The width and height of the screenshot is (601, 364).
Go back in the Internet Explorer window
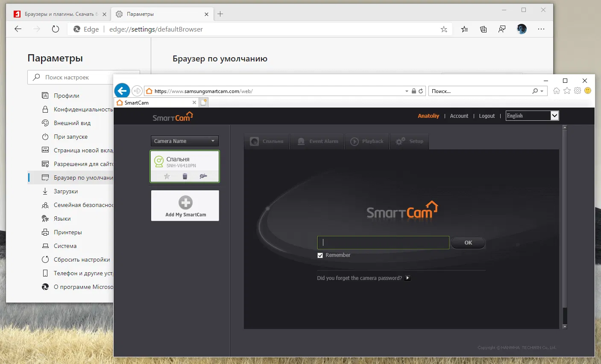(122, 90)
